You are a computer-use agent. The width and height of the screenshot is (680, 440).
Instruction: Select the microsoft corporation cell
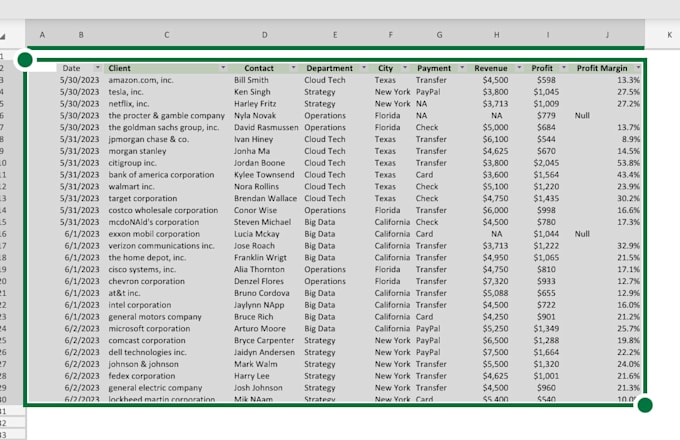pyautogui.click(x=149, y=328)
